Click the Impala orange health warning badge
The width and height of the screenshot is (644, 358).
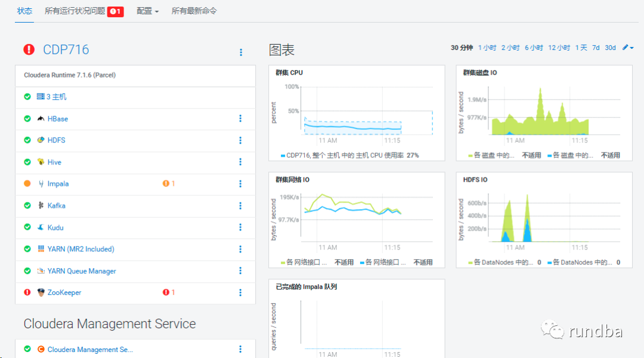click(169, 183)
